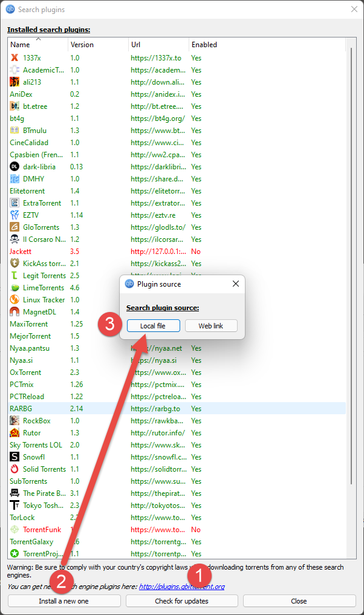Select the MaxiTorrent plugin row
The height and width of the screenshot is (615, 364).
[x=177, y=324]
